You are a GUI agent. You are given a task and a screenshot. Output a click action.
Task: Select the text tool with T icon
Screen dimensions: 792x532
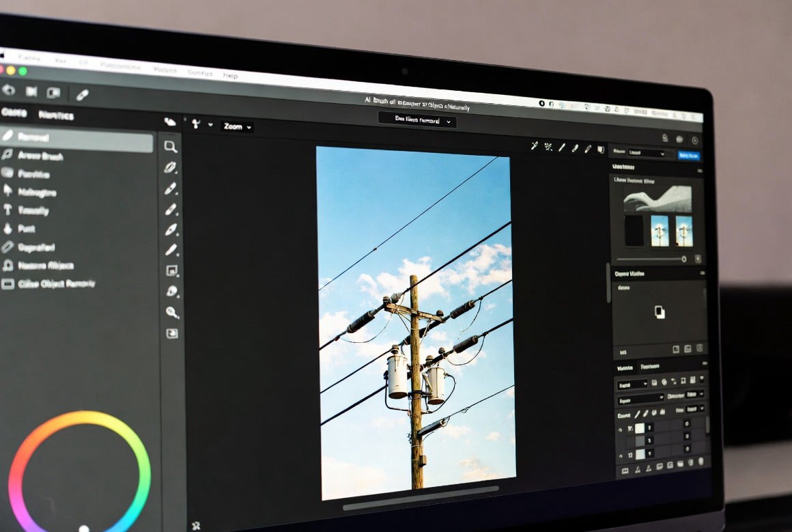[x=25, y=210]
